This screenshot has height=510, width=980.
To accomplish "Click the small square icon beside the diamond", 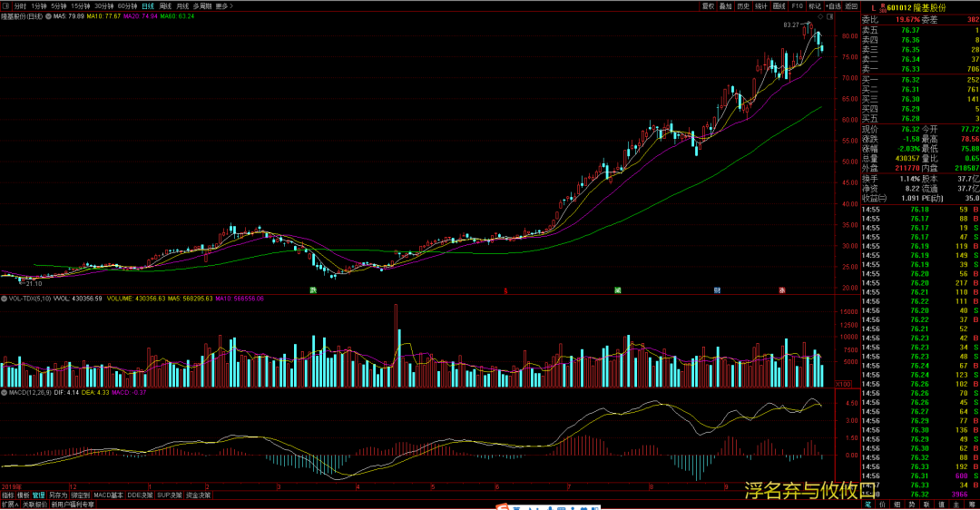I will click(x=829, y=16).
